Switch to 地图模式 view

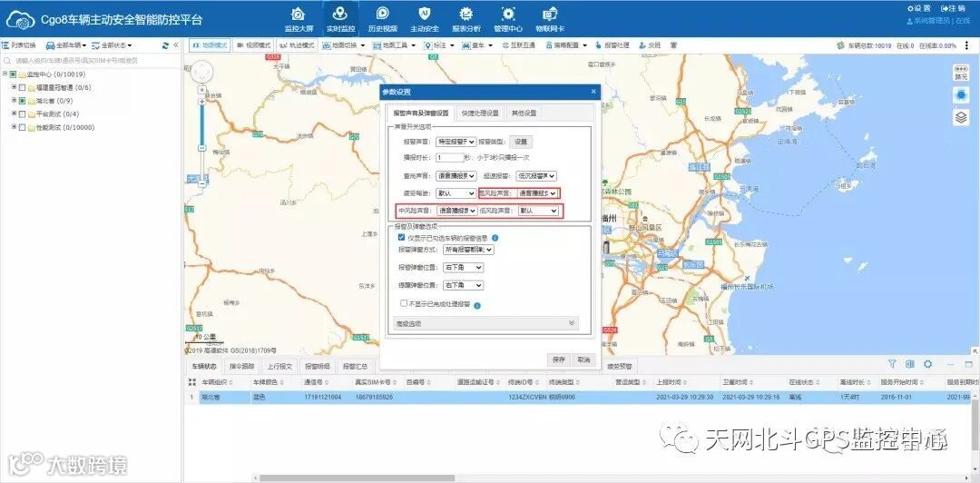pyautogui.click(x=210, y=45)
